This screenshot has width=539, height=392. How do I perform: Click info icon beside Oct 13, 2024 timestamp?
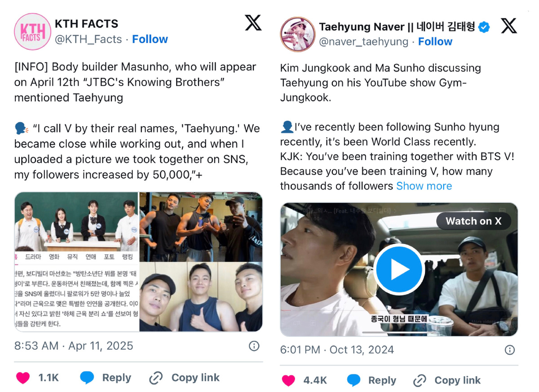tap(509, 350)
